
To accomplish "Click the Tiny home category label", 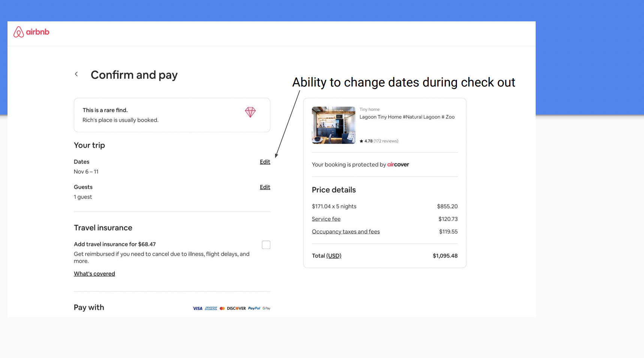I will click(x=370, y=109).
